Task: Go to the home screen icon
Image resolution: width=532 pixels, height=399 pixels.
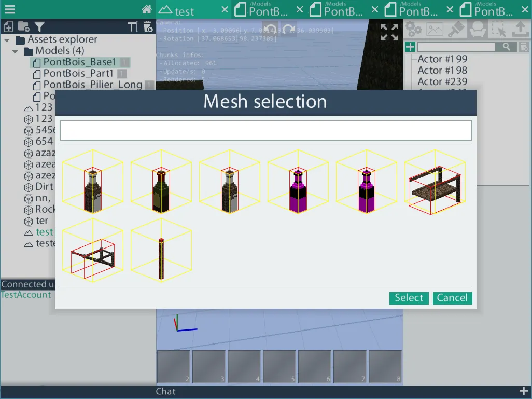Action: (147, 9)
